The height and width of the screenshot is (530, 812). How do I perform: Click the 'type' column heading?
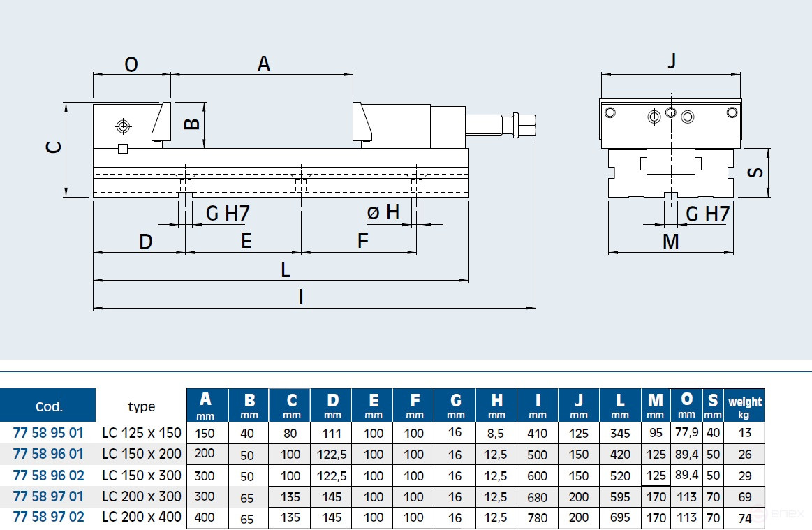(141, 406)
